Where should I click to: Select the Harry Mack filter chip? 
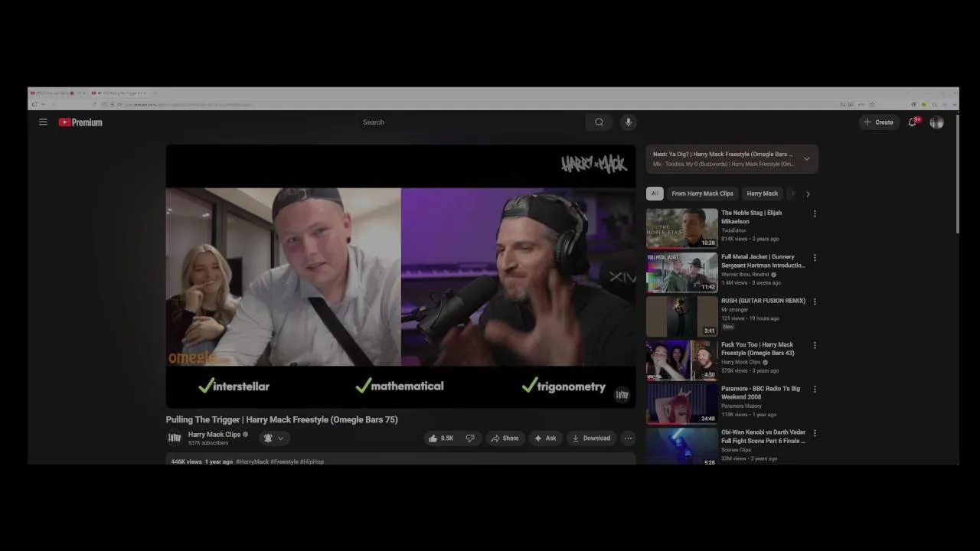click(762, 194)
